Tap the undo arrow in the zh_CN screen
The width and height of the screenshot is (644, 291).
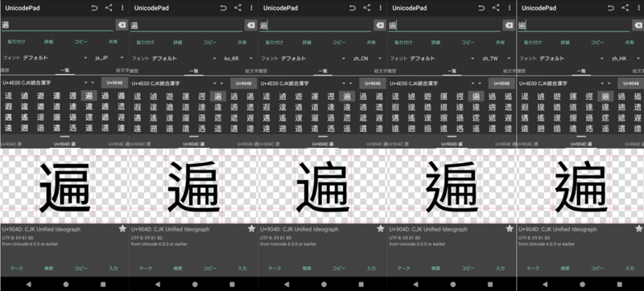tap(353, 8)
